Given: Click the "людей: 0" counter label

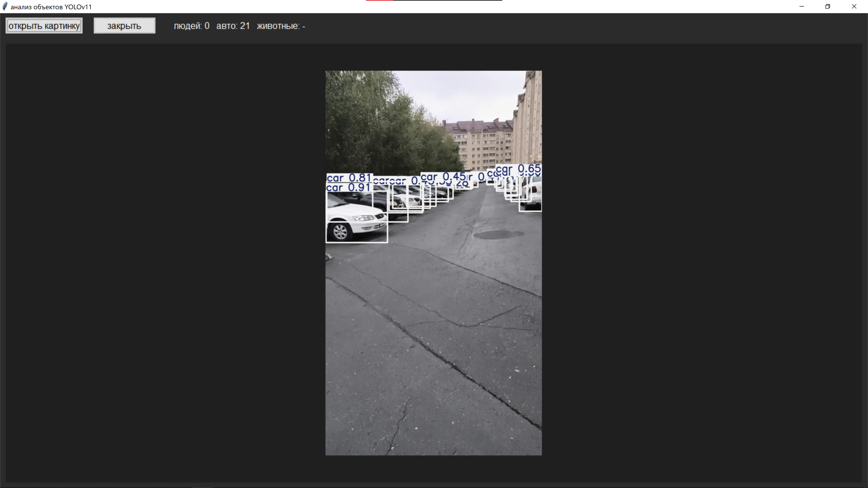Looking at the screenshot, I should 191,26.
